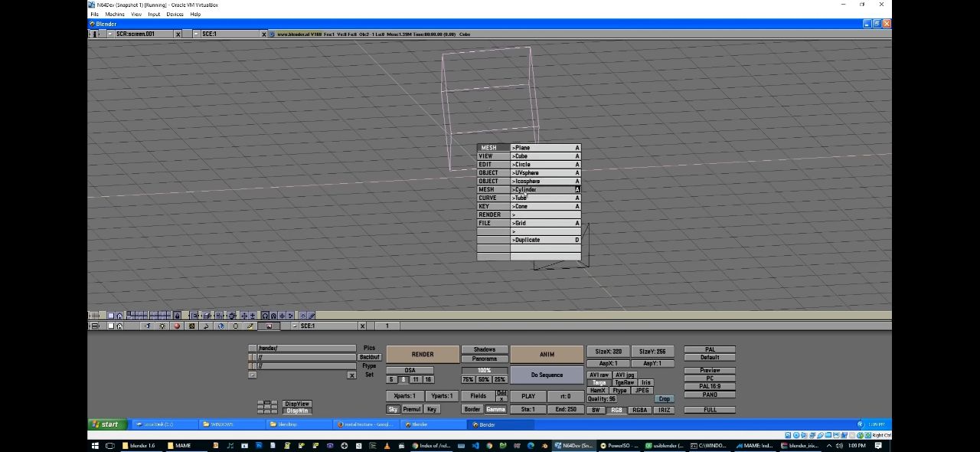Open the view buttons icon
The height and width of the screenshot is (452, 980).
(148, 326)
